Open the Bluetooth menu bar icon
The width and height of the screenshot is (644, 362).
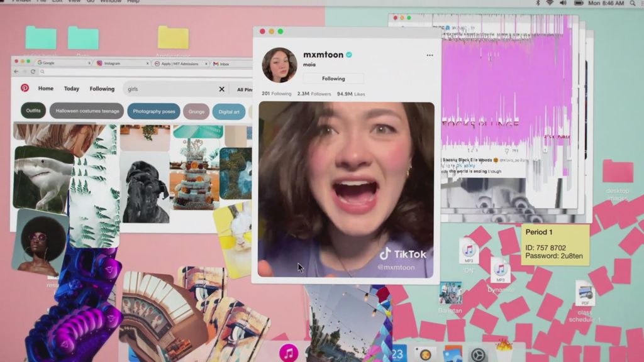tap(538, 3)
